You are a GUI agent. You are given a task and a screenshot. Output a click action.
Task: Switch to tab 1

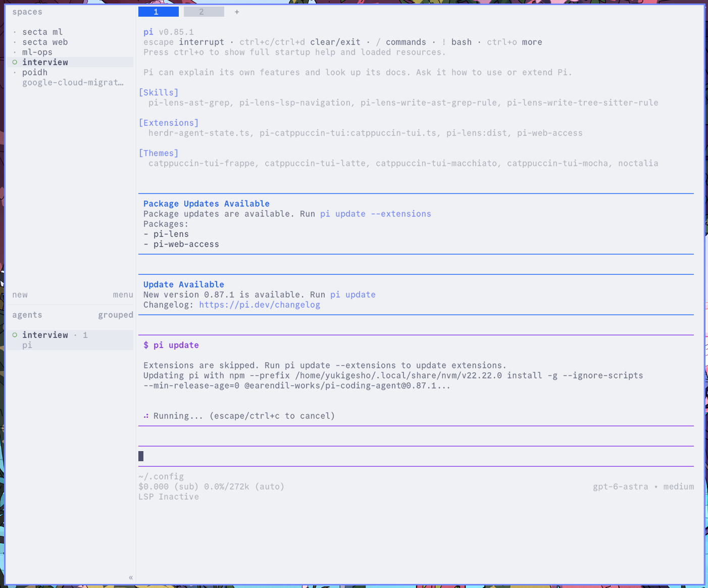pyautogui.click(x=159, y=12)
